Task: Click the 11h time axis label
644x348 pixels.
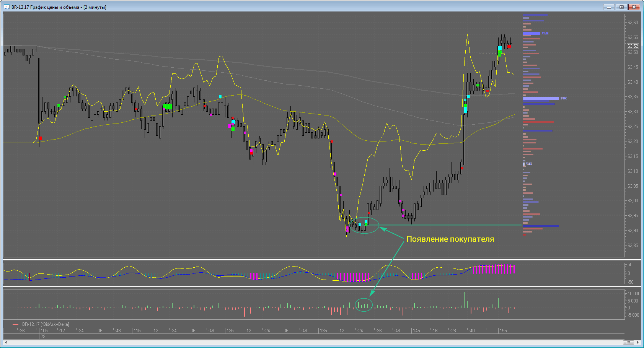Action: (137, 331)
